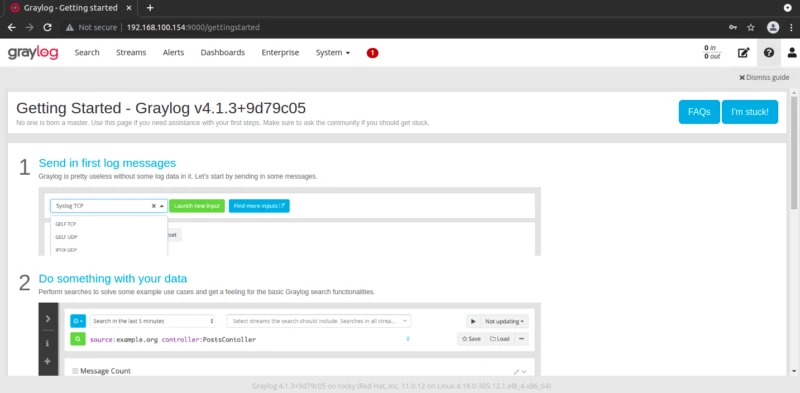The image size is (800, 393).
Task: Click the scrollbar down arrow
Action: point(793,372)
